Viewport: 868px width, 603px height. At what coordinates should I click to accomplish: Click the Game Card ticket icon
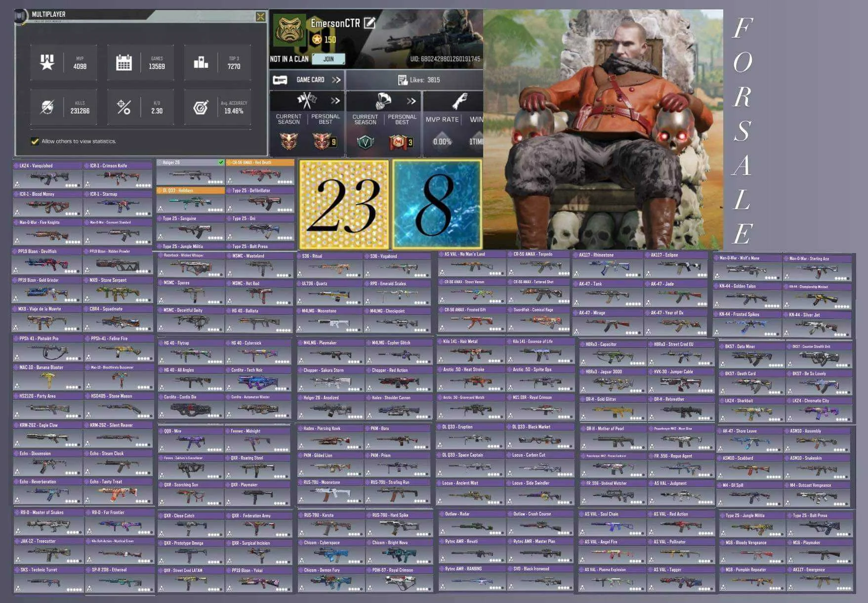[x=280, y=80]
